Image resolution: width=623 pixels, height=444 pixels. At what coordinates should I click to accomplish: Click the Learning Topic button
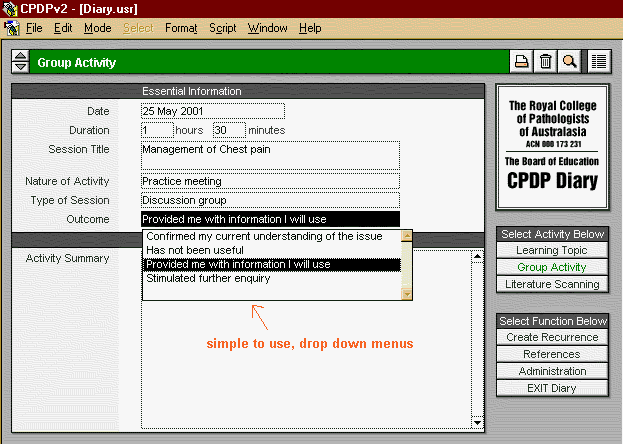(552, 250)
